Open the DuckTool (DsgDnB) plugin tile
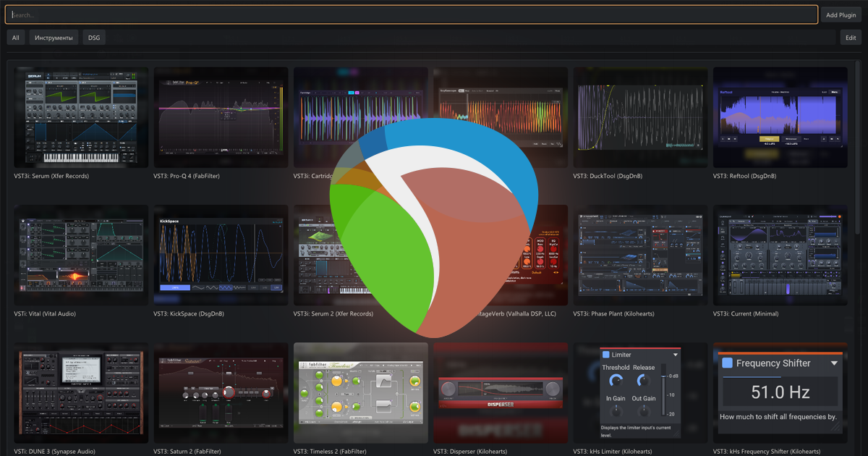 (639, 118)
